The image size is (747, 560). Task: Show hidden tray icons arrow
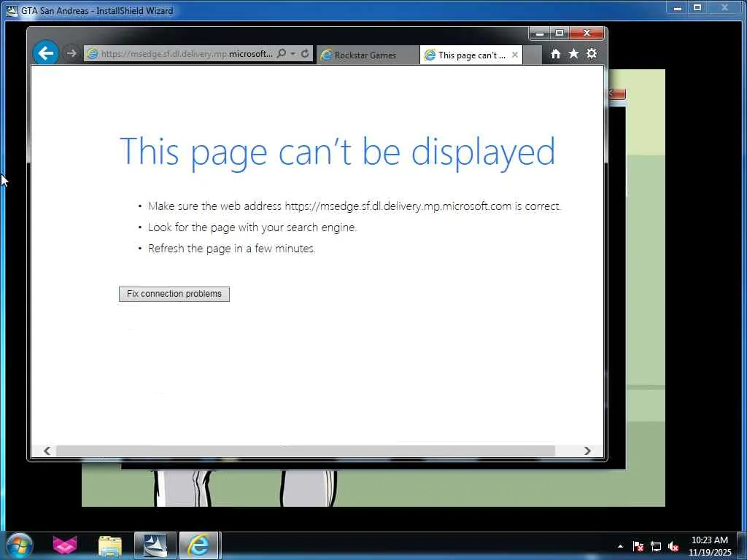620,546
